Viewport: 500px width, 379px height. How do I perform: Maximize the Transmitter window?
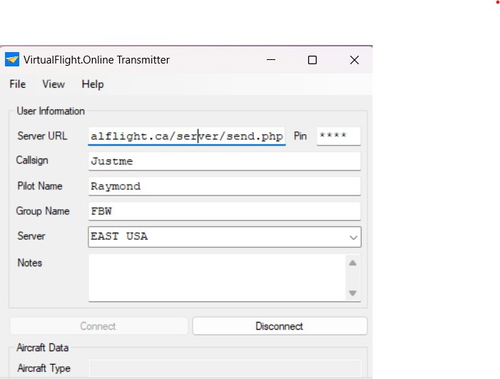(x=312, y=60)
